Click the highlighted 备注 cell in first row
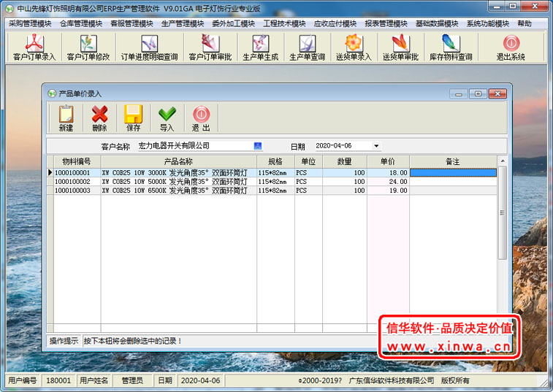Image resolution: width=553 pixels, height=392 pixels. tap(453, 173)
